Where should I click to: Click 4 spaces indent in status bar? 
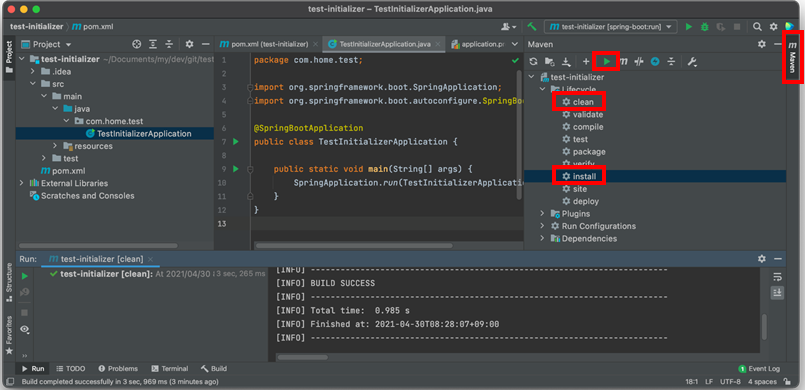tap(762, 382)
